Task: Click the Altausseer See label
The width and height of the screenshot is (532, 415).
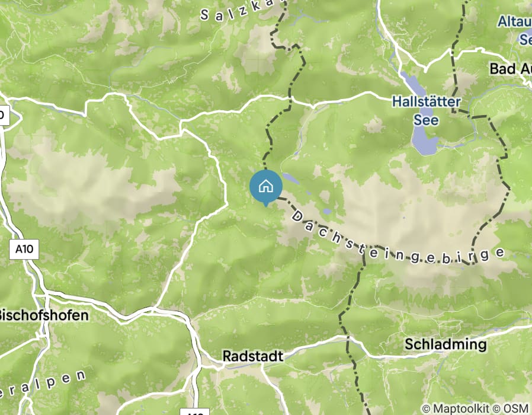Action: [x=515, y=31]
